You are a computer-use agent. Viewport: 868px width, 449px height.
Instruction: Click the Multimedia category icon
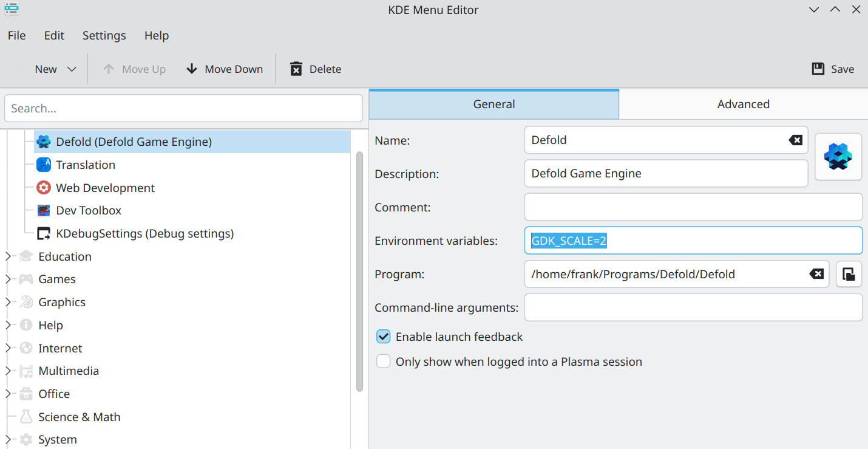click(x=25, y=371)
